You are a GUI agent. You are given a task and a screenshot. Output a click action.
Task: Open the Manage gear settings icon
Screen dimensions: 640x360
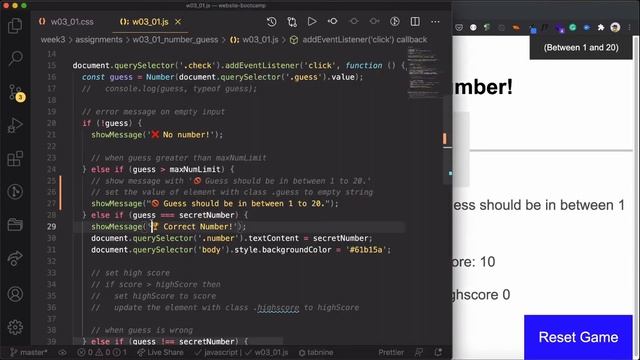tap(15, 327)
